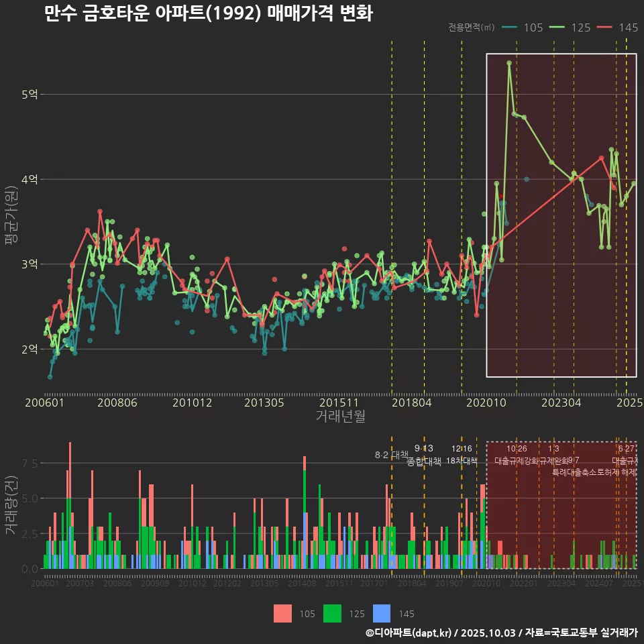
Task: Click the highest green data point above 5억
Action: tap(509, 62)
